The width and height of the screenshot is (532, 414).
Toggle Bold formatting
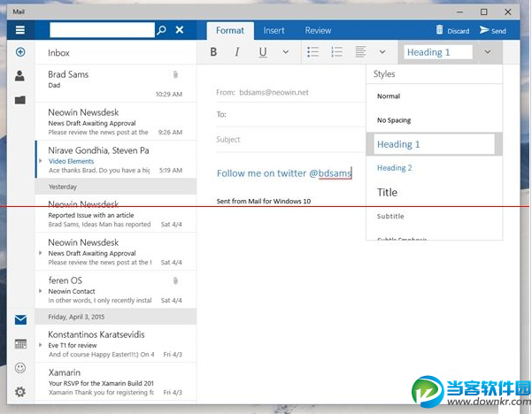(x=213, y=52)
